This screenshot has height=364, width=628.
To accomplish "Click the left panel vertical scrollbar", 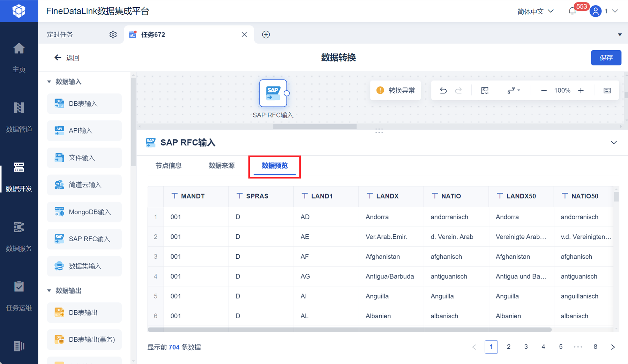I will [x=133, y=122].
